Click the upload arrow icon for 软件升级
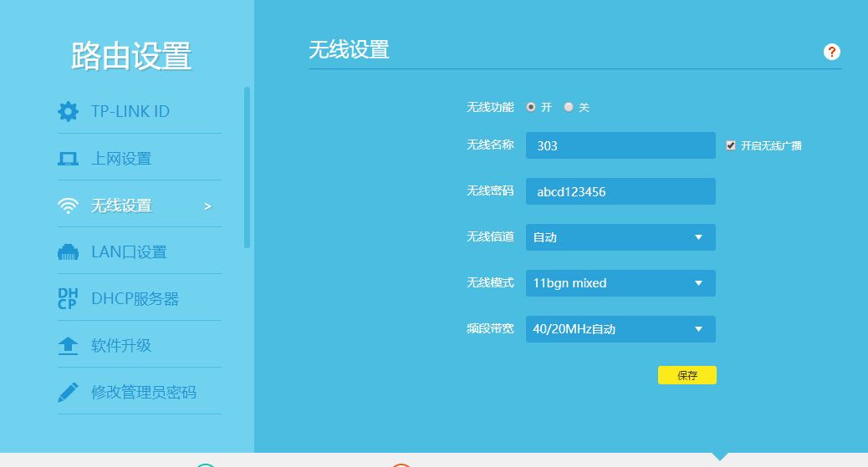The width and height of the screenshot is (868, 467). 68,346
